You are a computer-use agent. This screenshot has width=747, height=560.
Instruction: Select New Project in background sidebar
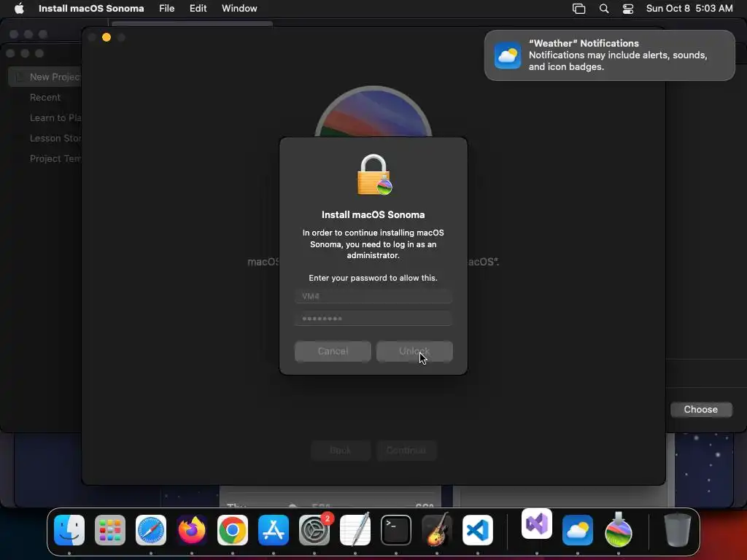pyautogui.click(x=45, y=77)
